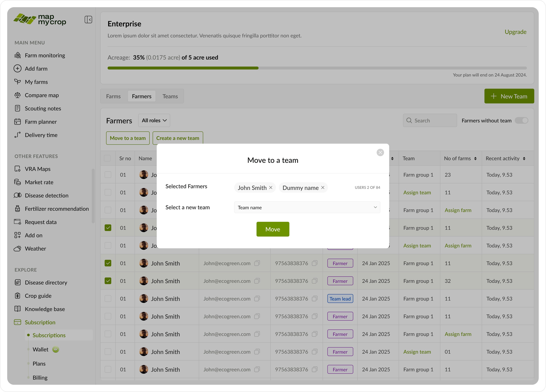Collapse the sidebar using the panel icon
Screen dimensions: 546x392
tap(88, 19)
